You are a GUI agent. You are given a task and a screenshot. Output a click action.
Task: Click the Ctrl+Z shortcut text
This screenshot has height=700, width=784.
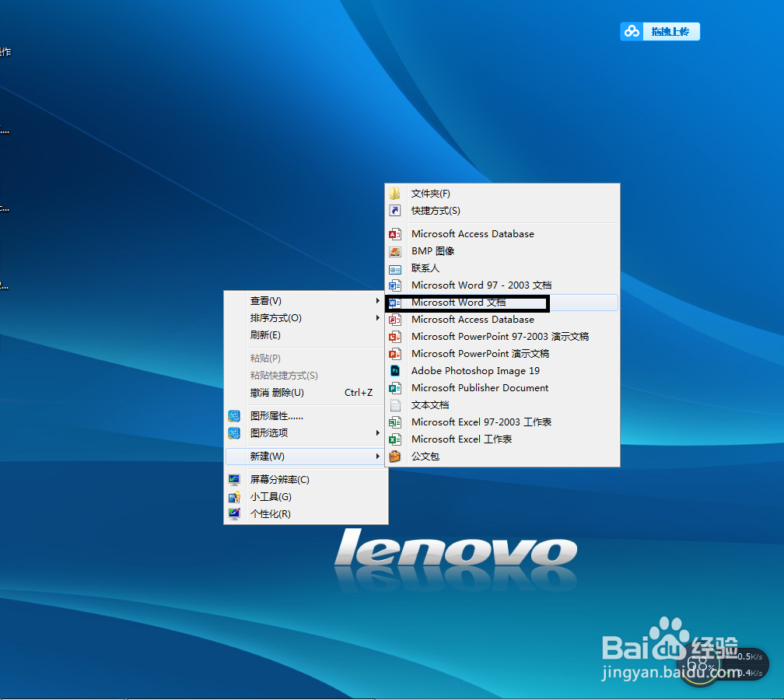[x=359, y=393]
